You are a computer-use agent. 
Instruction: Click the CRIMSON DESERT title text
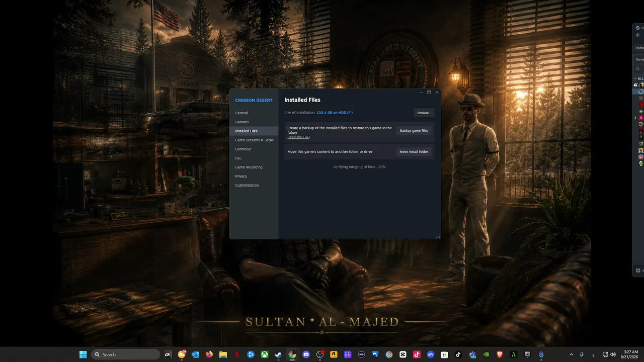(254, 101)
